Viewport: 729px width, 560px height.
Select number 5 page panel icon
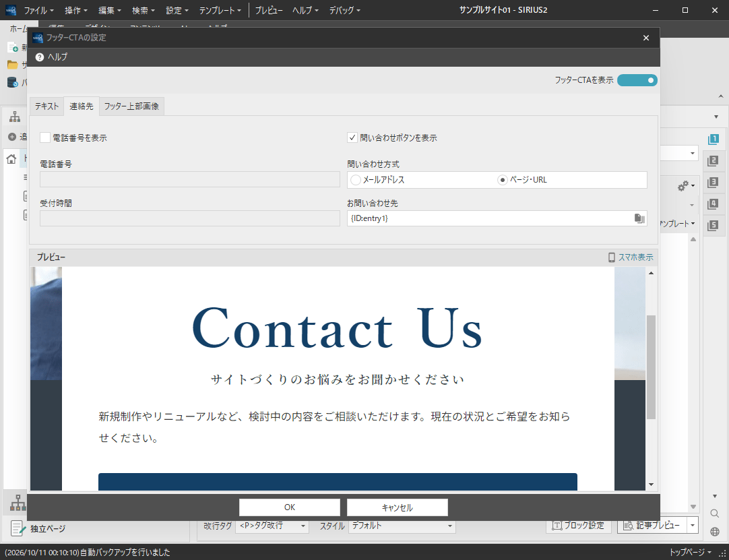714,226
